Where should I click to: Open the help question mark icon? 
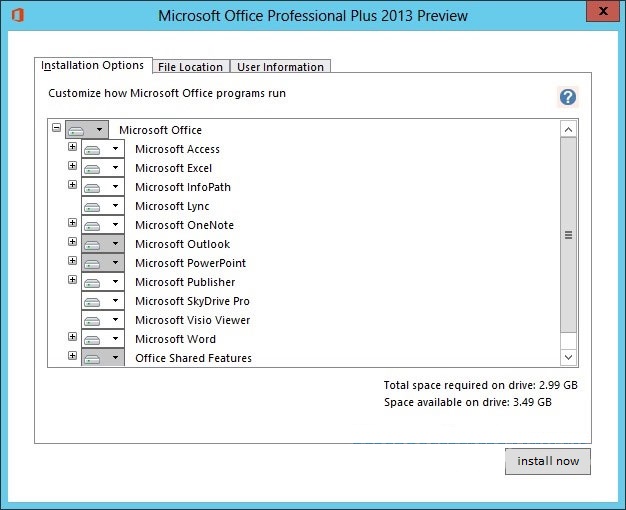click(567, 97)
